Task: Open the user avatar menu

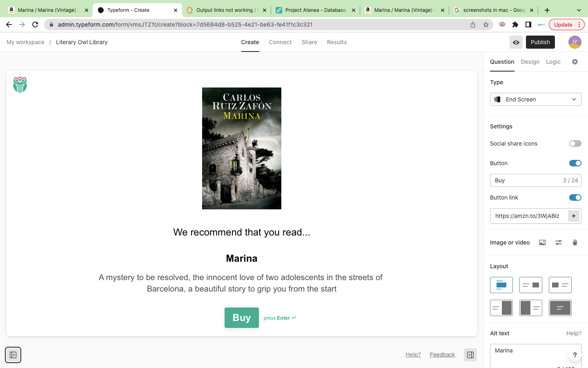Action: pyautogui.click(x=575, y=42)
